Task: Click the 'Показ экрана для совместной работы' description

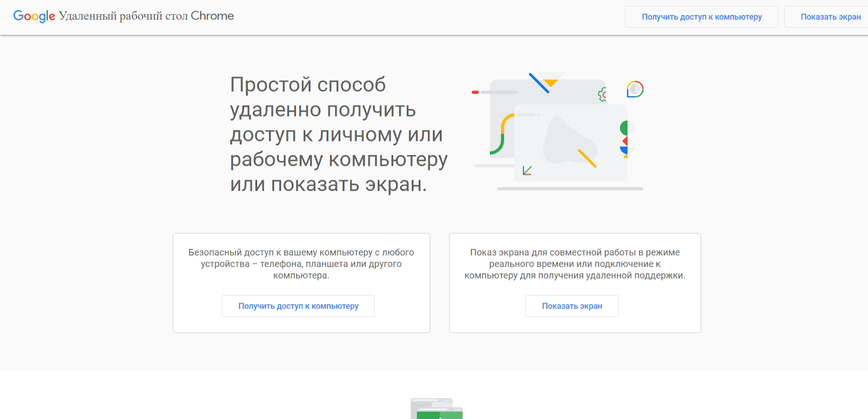Action: [x=575, y=264]
